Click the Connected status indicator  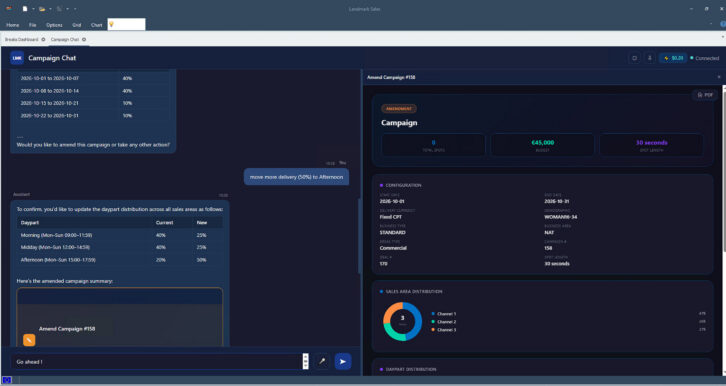704,58
